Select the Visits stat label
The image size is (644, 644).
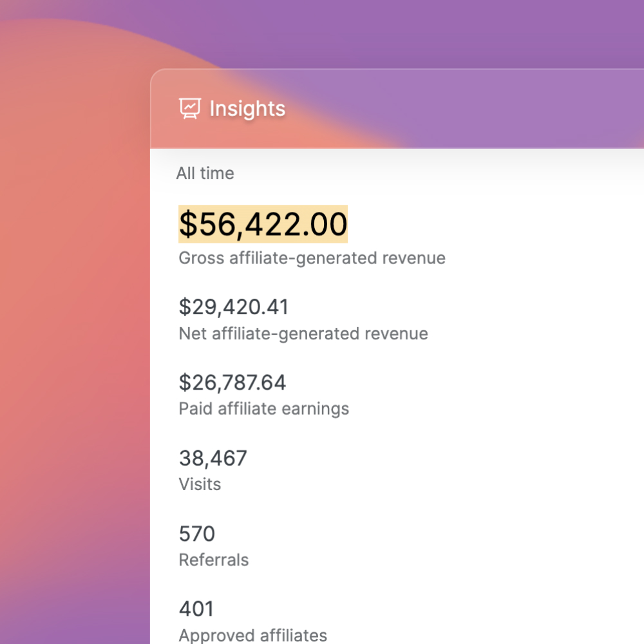tap(200, 484)
